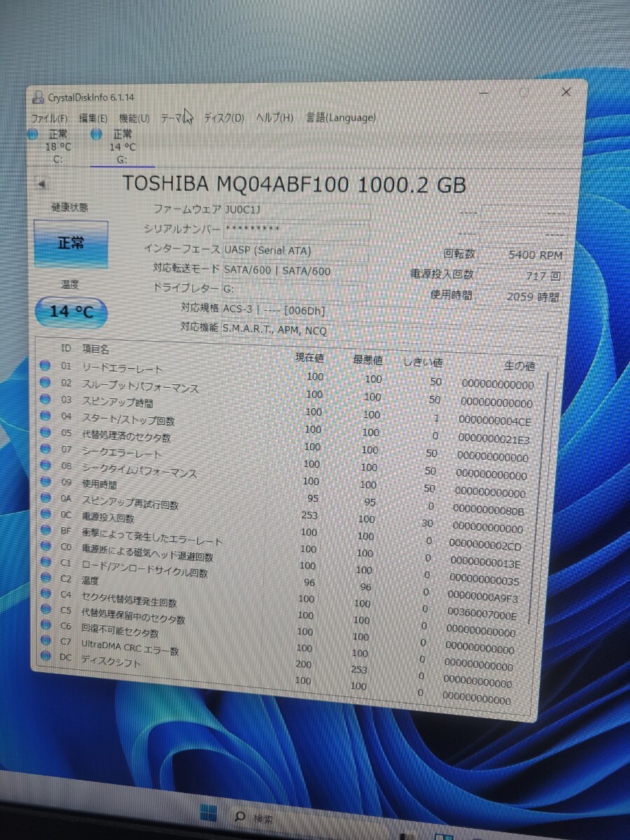The width and height of the screenshot is (630, 840).
Task: Open the 編集(E) menu
Action: tap(93, 118)
